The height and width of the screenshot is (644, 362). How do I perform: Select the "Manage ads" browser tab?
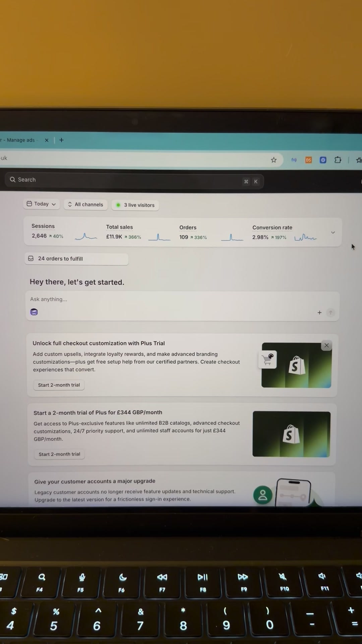(20, 140)
